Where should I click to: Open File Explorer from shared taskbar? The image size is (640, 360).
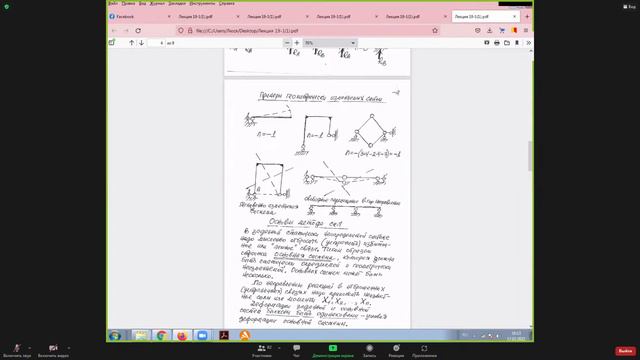141,336
